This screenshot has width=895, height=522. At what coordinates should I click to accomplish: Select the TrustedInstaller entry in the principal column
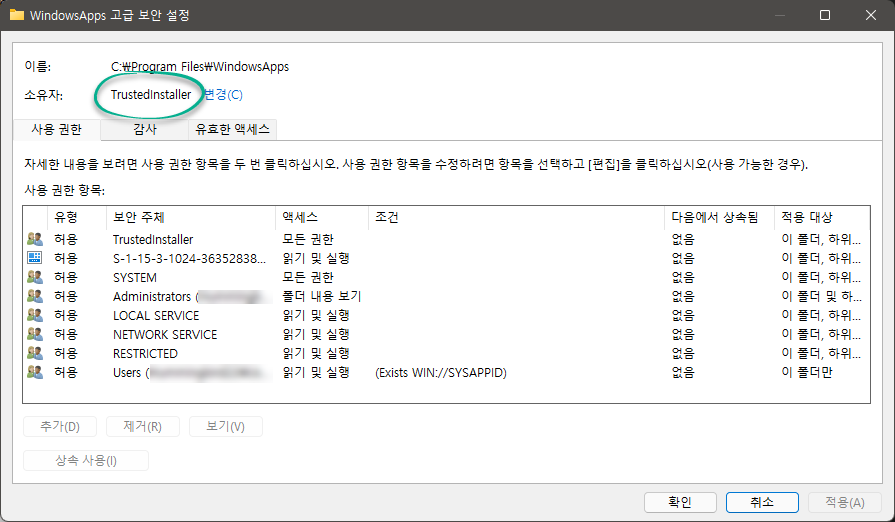click(x=153, y=240)
